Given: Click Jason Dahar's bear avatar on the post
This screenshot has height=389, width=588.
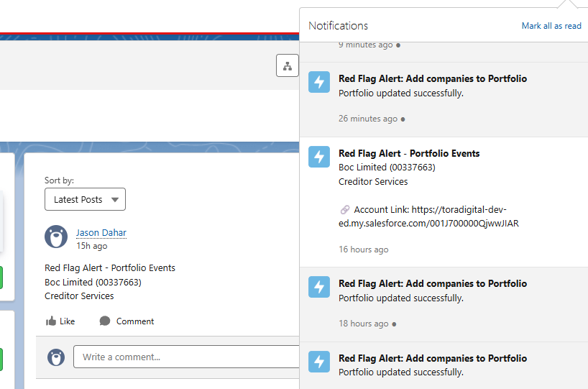Looking at the screenshot, I should (56, 237).
